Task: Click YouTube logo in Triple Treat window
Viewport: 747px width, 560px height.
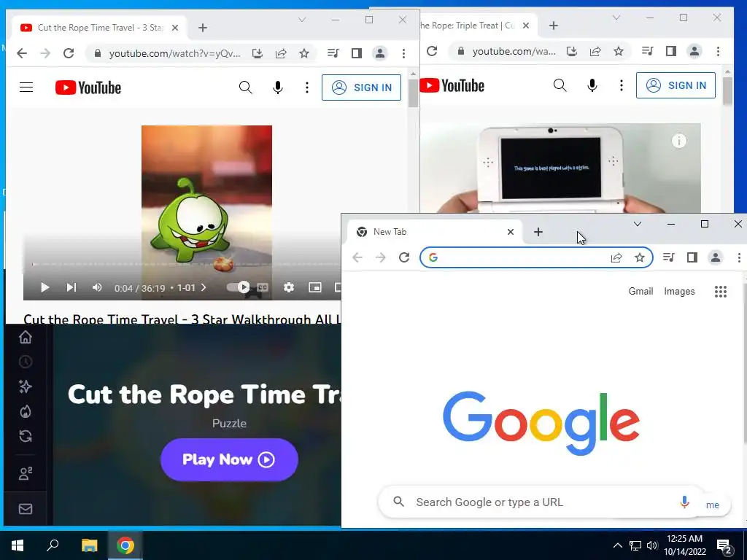Action: [x=452, y=85]
